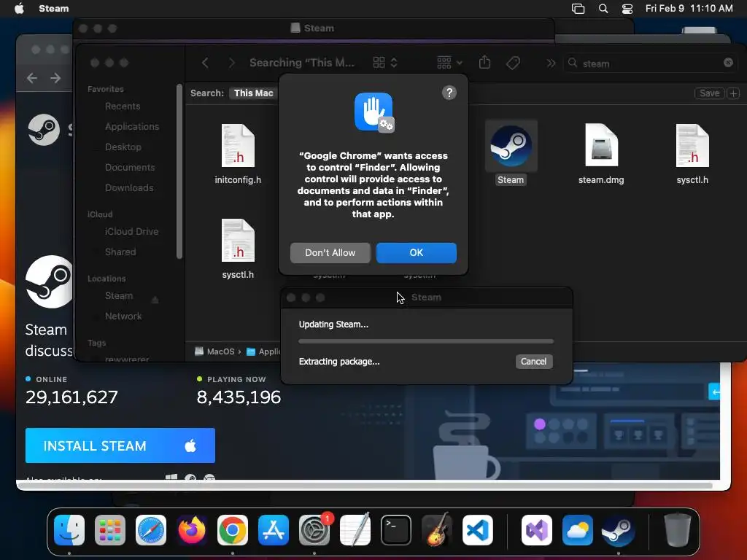This screenshot has height=560, width=747.
Task: Eject the Steam volume in the sidebar
Action: (x=155, y=300)
